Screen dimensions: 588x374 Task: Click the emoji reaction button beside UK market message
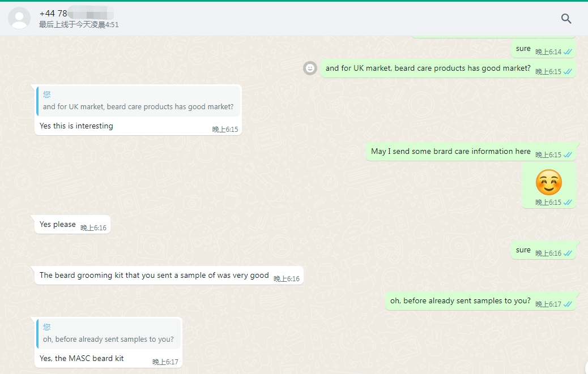(x=310, y=68)
